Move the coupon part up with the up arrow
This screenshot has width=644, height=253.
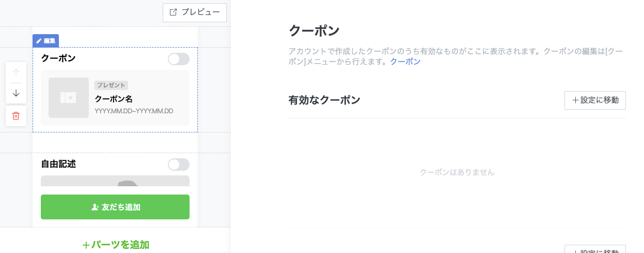16,72
